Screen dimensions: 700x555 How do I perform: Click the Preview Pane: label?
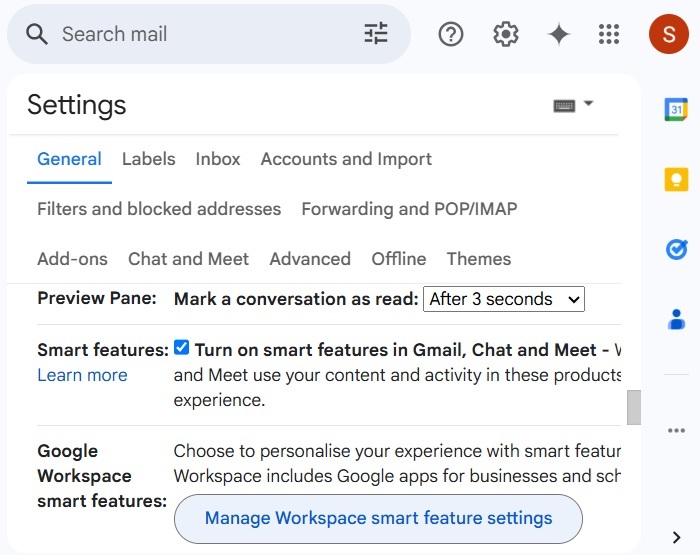[97, 298]
